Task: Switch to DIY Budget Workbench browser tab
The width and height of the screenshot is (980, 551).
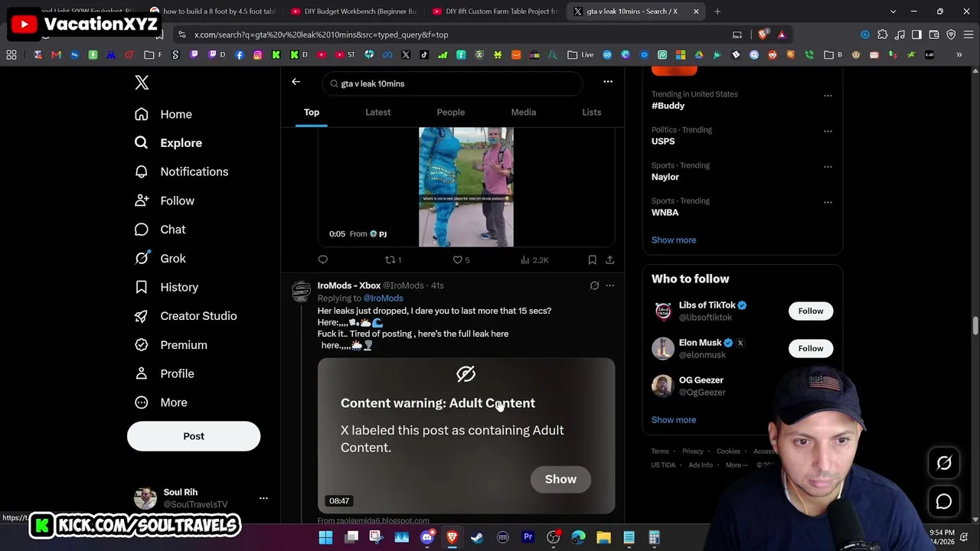Action: pos(355,11)
